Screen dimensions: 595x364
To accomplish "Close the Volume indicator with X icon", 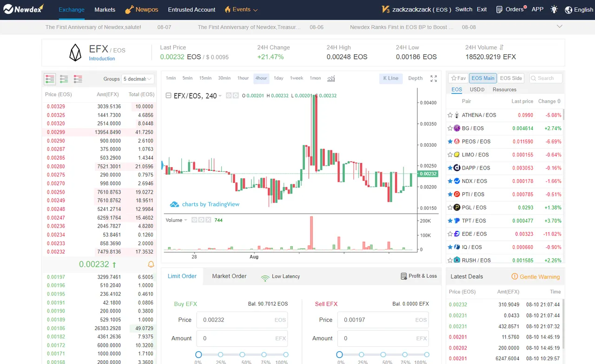I will click(208, 220).
